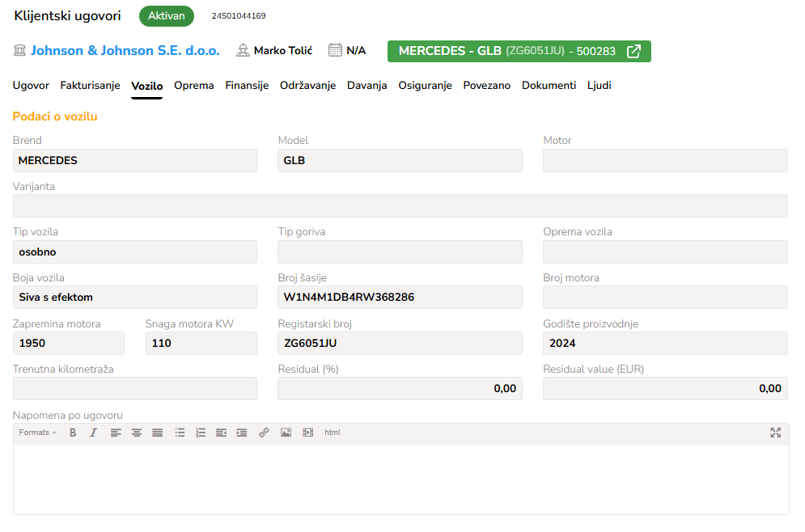Center align note text
This screenshot has height=532, width=805.
coord(137,433)
